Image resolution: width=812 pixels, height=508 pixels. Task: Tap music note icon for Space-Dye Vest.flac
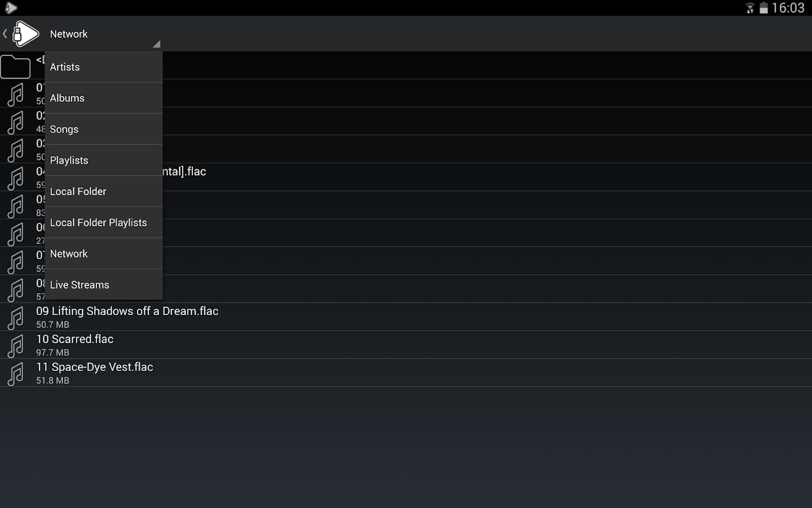pyautogui.click(x=15, y=374)
